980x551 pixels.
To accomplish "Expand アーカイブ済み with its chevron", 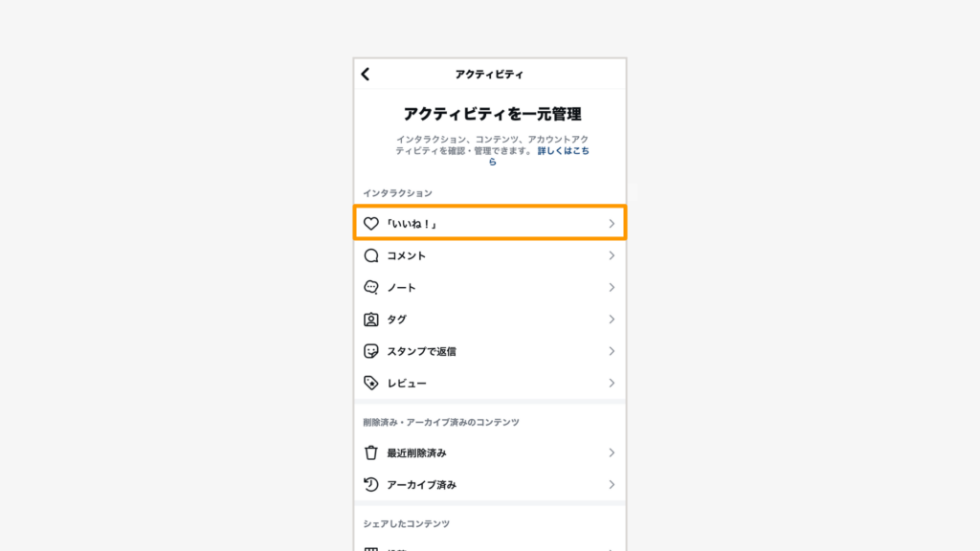I will point(612,484).
